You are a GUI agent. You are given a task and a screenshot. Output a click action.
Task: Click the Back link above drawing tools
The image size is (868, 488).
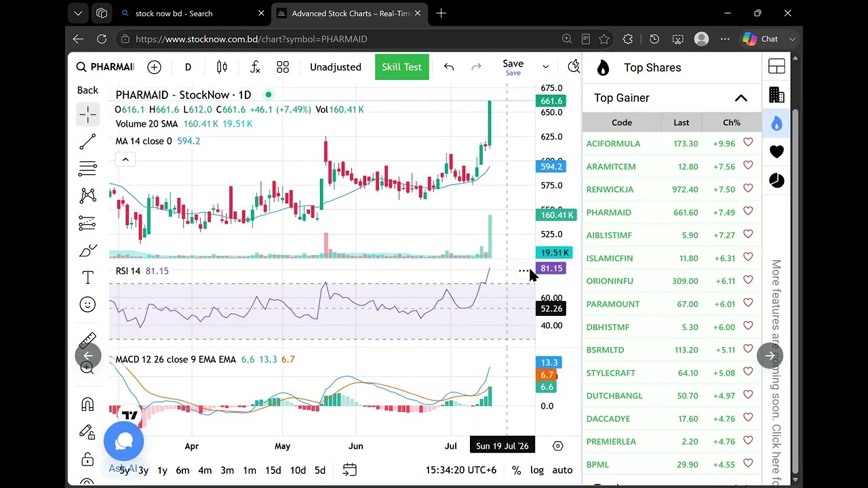pyautogui.click(x=87, y=89)
